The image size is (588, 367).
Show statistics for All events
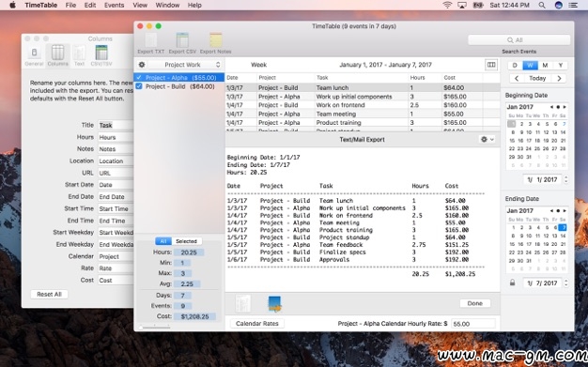[163, 241]
